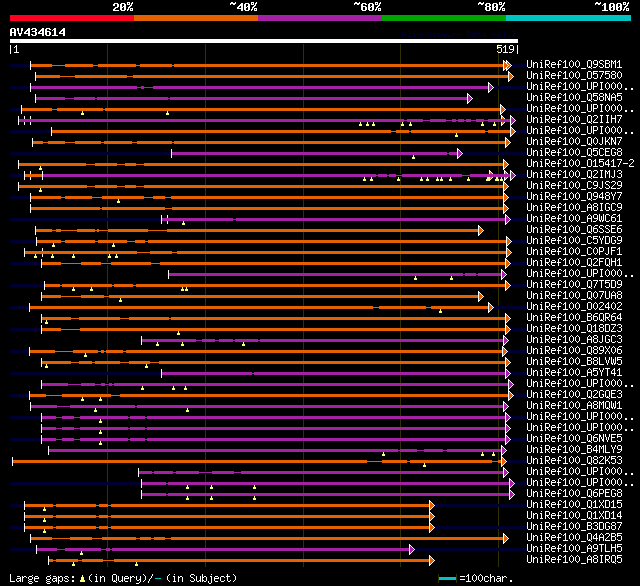Click the arrowhead ending the Q6SSE6 alignment
The image size is (640, 586).
tap(481, 231)
